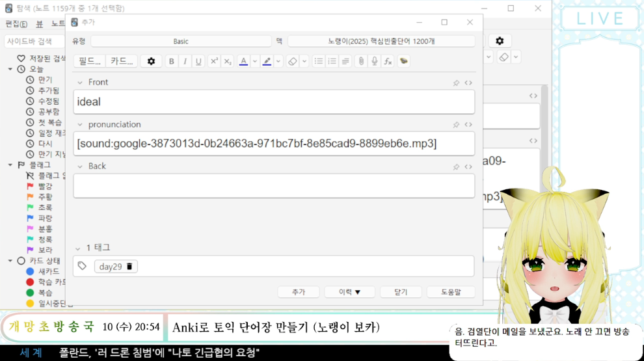644x361 pixels.
Task: Collapse the Front field
Action: pyautogui.click(x=79, y=83)
